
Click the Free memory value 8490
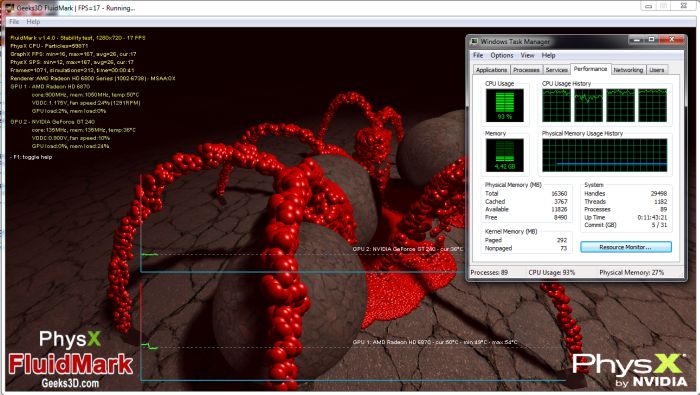pyautogui.click(x=561, y=217)
